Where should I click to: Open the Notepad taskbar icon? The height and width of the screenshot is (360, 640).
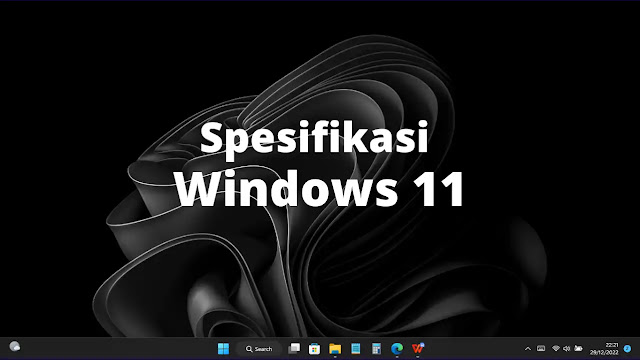point(356,349)
